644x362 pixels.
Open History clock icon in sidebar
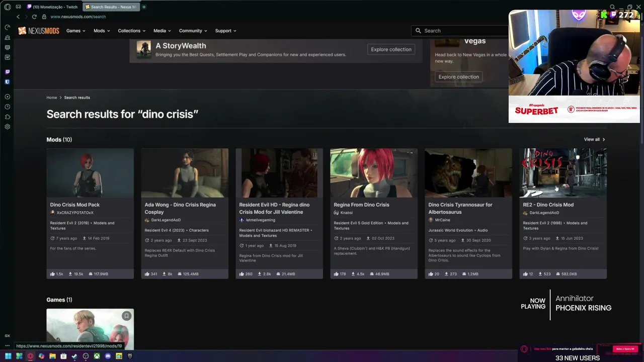tap(7, 107)
